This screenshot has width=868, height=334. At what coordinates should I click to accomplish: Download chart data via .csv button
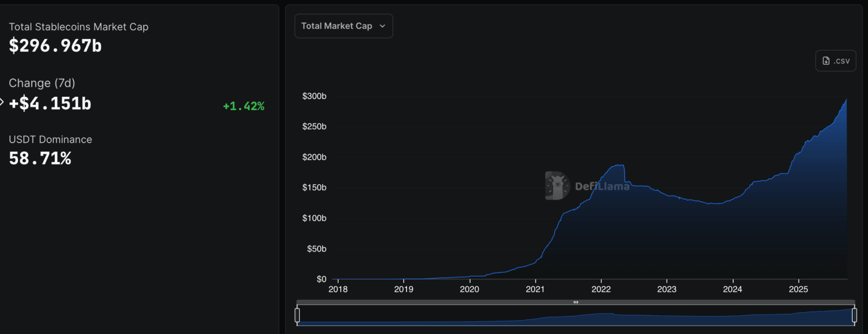click(x=835, y=61)
